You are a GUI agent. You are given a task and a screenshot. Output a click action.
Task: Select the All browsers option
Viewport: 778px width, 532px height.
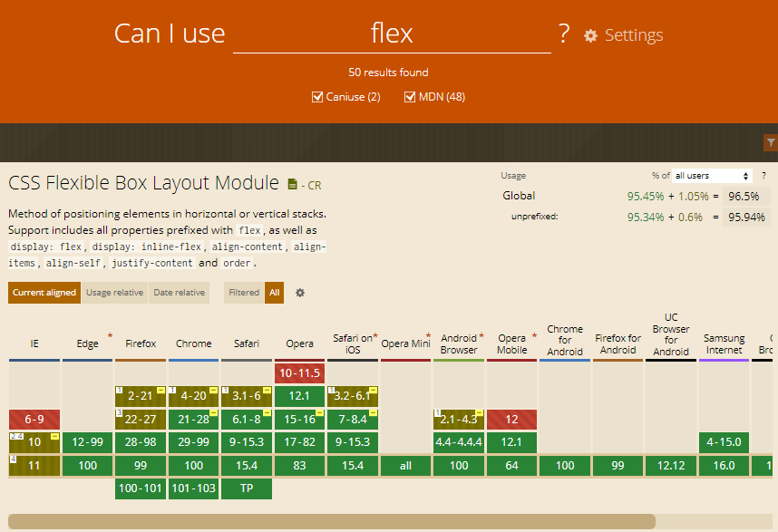pos(275,293)
